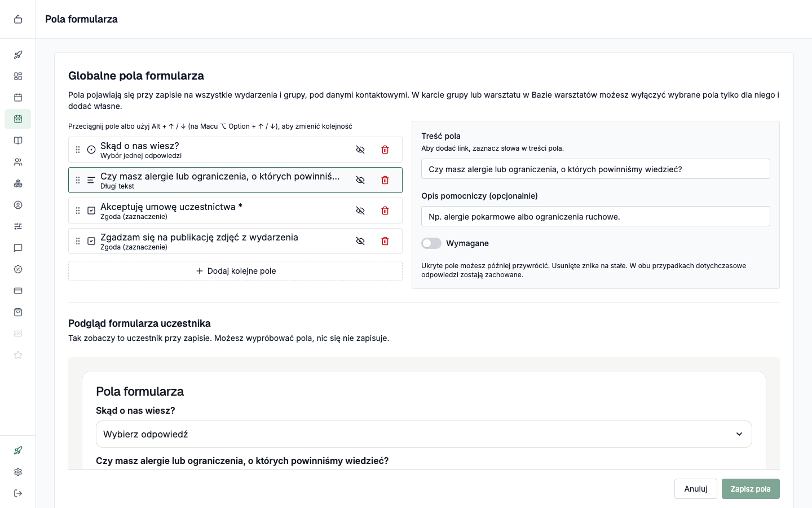Viewport: 812px width, 508px height.
Task: Hide the 'Zgadzam się na publikację zdjęć' field
Action: click(360, 241)
